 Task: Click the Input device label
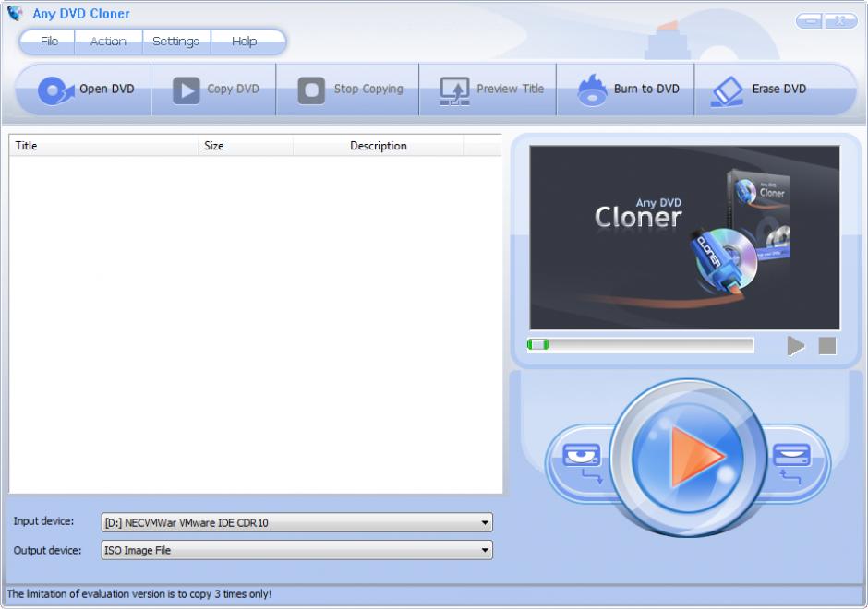tap(43, 521)
